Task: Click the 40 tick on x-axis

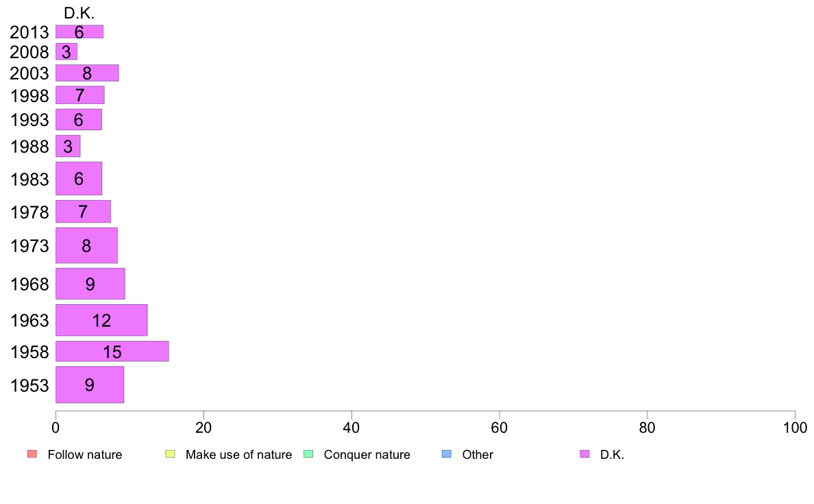Action: point(351,428)
